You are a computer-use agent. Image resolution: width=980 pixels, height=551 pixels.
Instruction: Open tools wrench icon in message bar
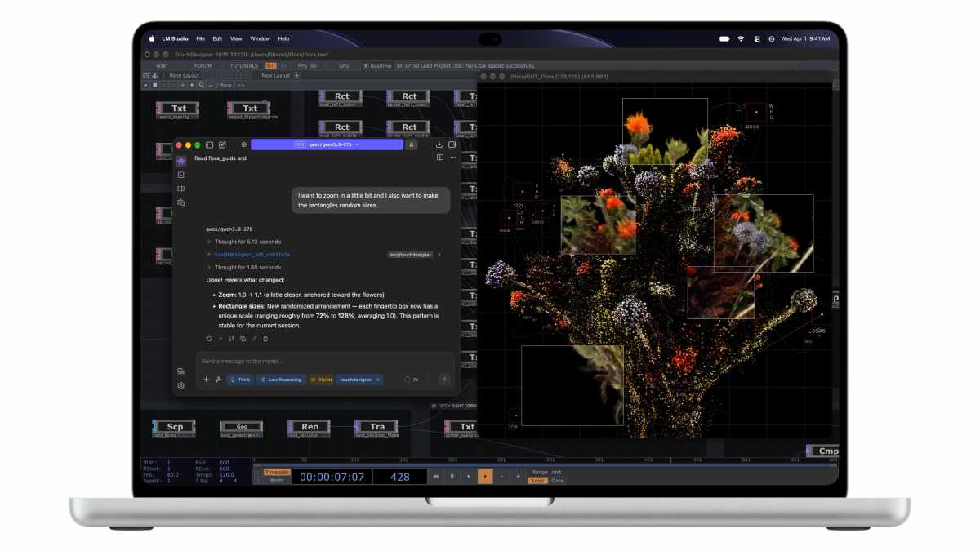click(219, 380)
